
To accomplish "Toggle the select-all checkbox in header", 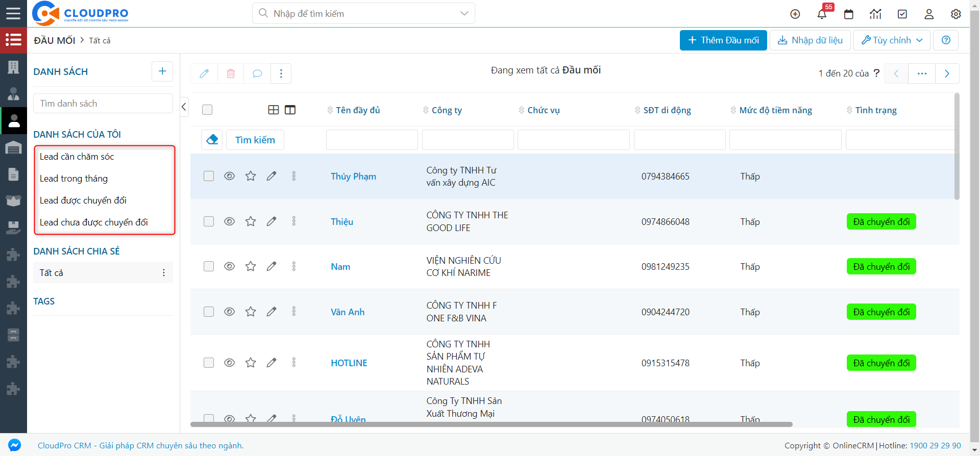I will (207, 110).
